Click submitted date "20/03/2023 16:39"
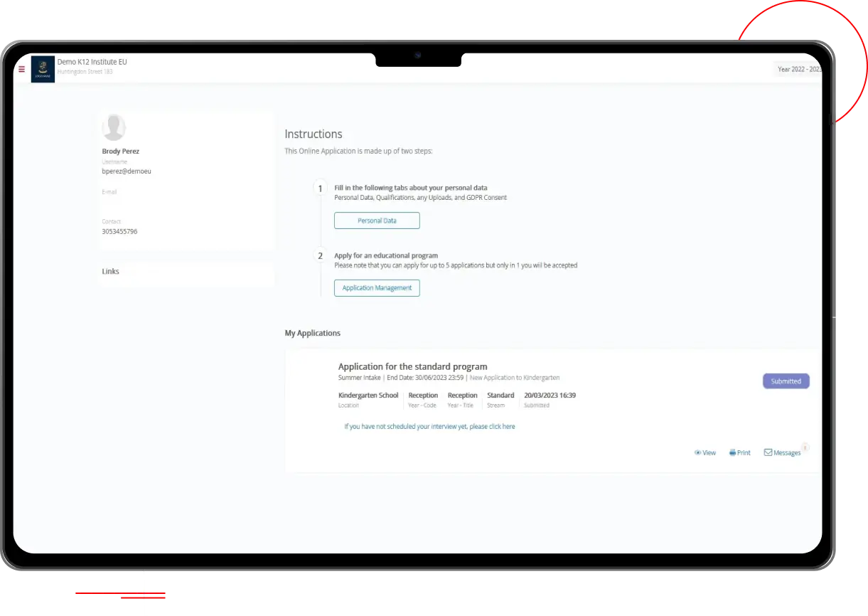The width and height of the screenshot is (868, 616). point(550,395)
